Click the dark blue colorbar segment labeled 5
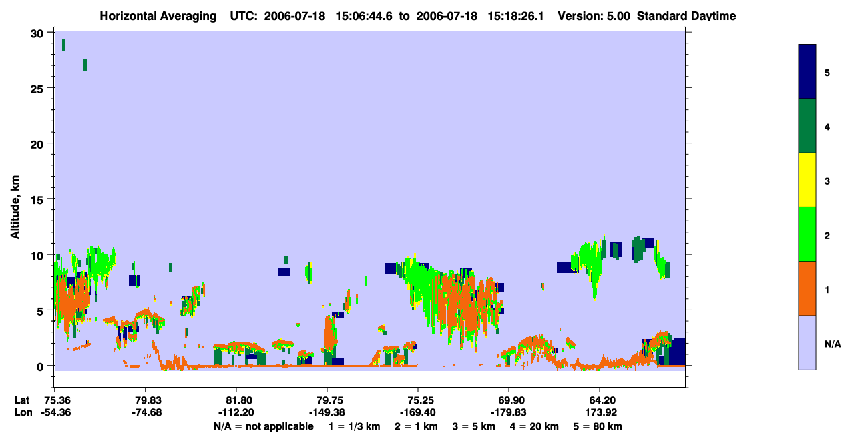The height and width of the screenshot is (445, 868). (x=807, y=71)
